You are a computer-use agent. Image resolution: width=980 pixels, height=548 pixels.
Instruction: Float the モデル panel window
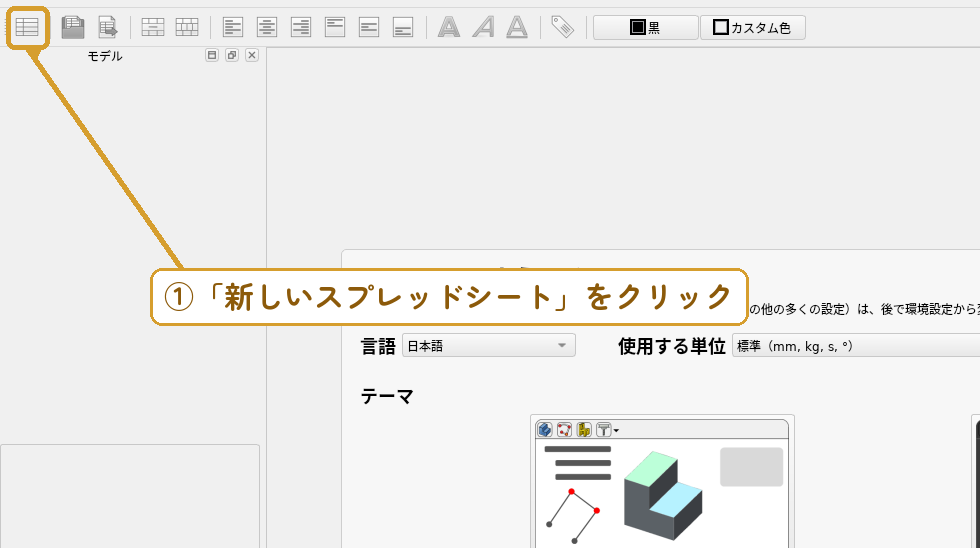(x=232, y=55)
